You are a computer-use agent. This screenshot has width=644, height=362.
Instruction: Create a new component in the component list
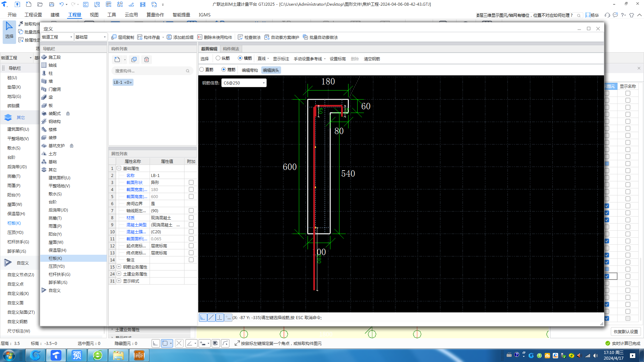tap(117, 60)
